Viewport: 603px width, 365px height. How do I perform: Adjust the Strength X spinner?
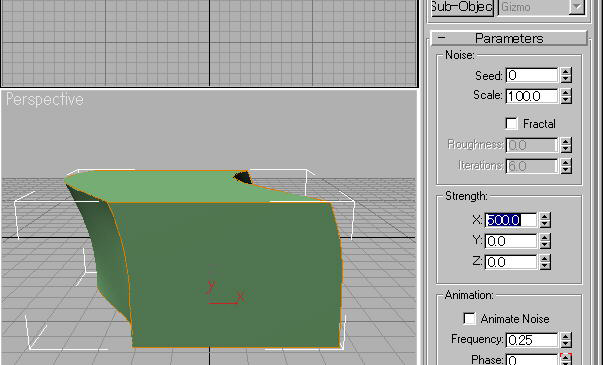tap(545, 220)
